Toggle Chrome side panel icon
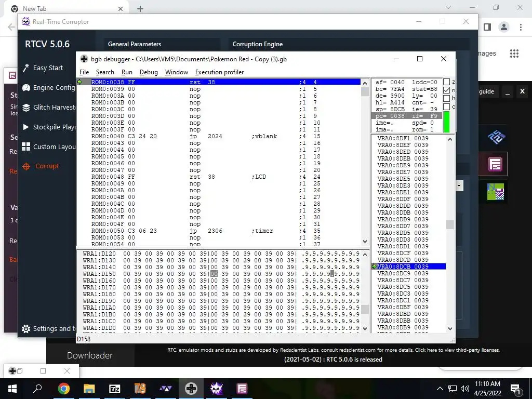Image resolution: width=532 pixels, height=399 pixels. (x=487, y=27)
